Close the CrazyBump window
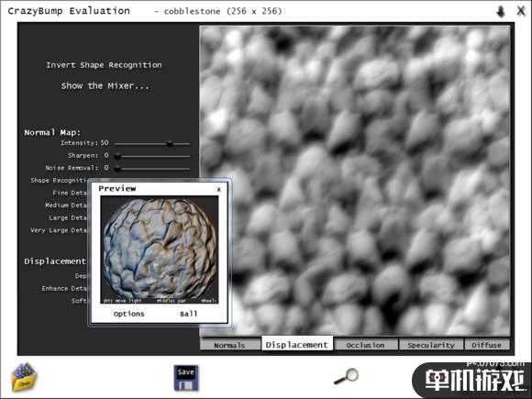Image resolution: width=532 pixels, height=399 pixels. click(521, 11)
